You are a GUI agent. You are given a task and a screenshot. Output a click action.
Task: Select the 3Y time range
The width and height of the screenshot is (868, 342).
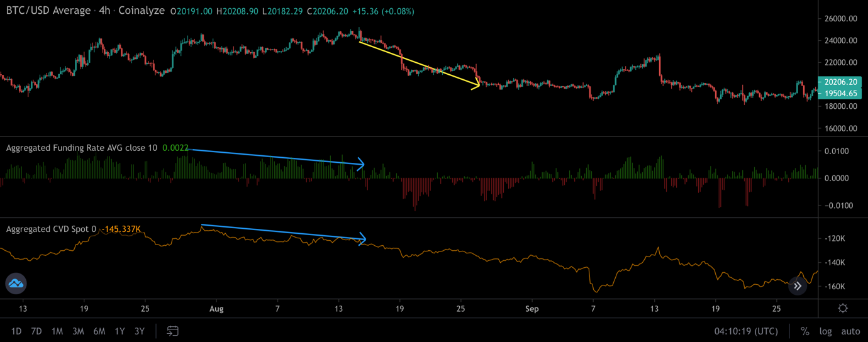[x=140, y=331]
